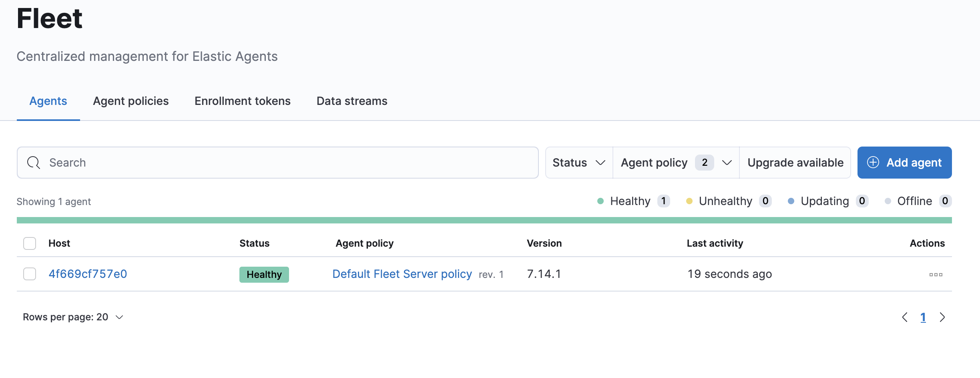Go to the next page arrow
The image size is (980, 378).
[942, 317]
